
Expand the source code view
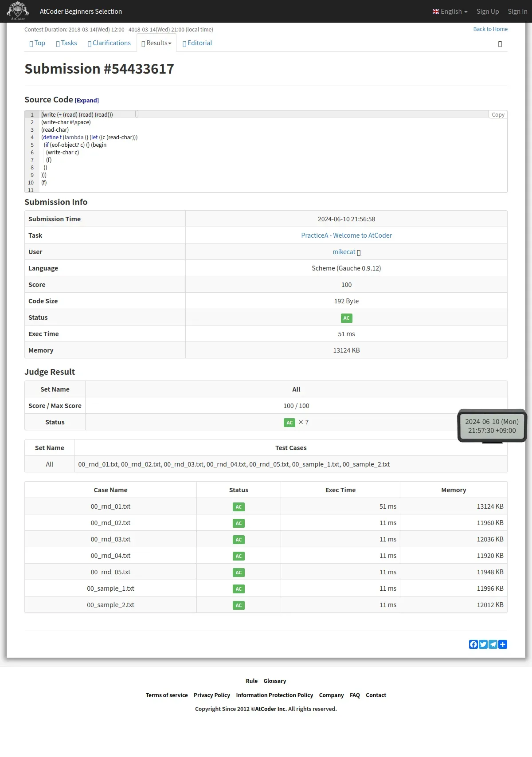[x=87, y=101]
